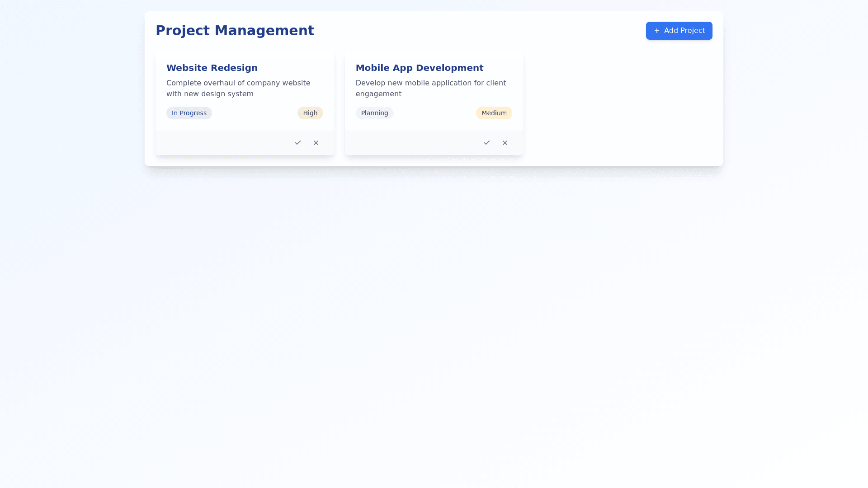868x488 pixels.
Task: Open the Website Redesign project title
Action: click(x=212, y=68)
